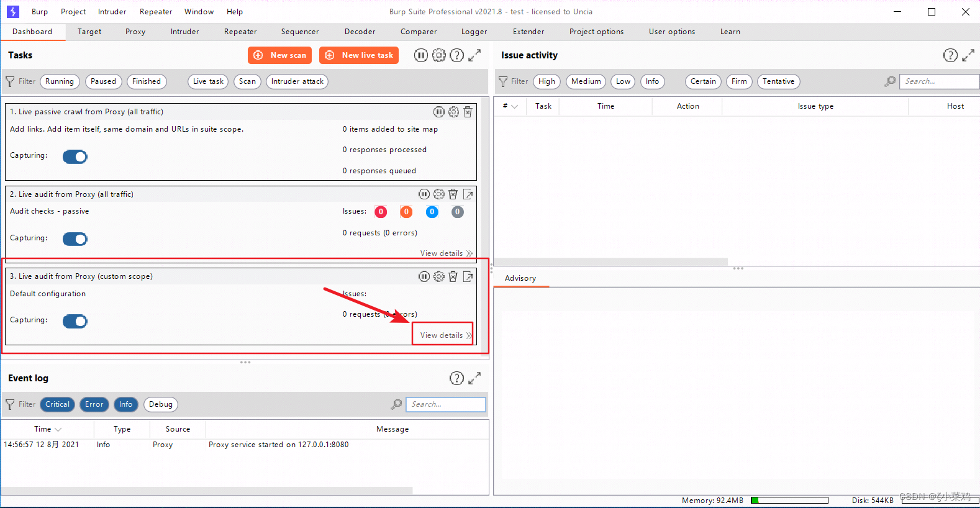Screen dimensions: 980x508
Task: Toggle the Finished tasks filter
Action: (147, 81)
